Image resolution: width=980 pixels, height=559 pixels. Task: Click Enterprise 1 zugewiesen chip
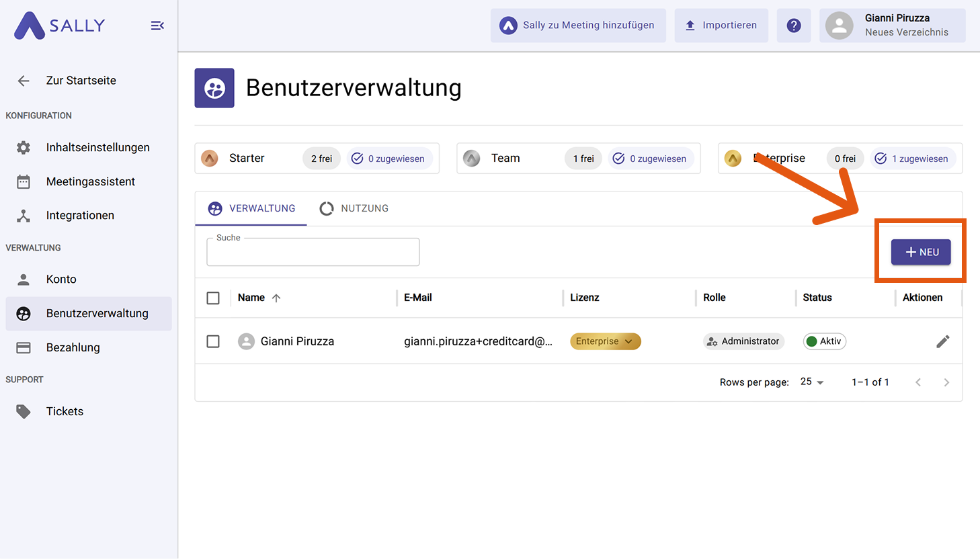click(x=913, y=159)
